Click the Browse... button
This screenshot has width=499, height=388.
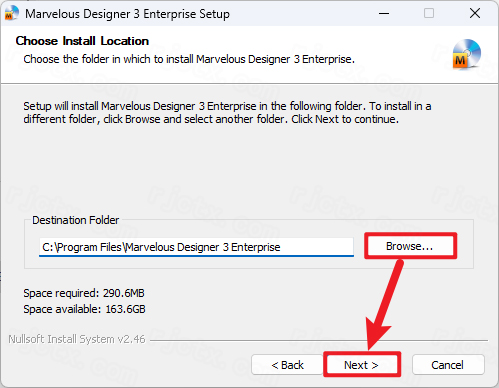(410, 246)
